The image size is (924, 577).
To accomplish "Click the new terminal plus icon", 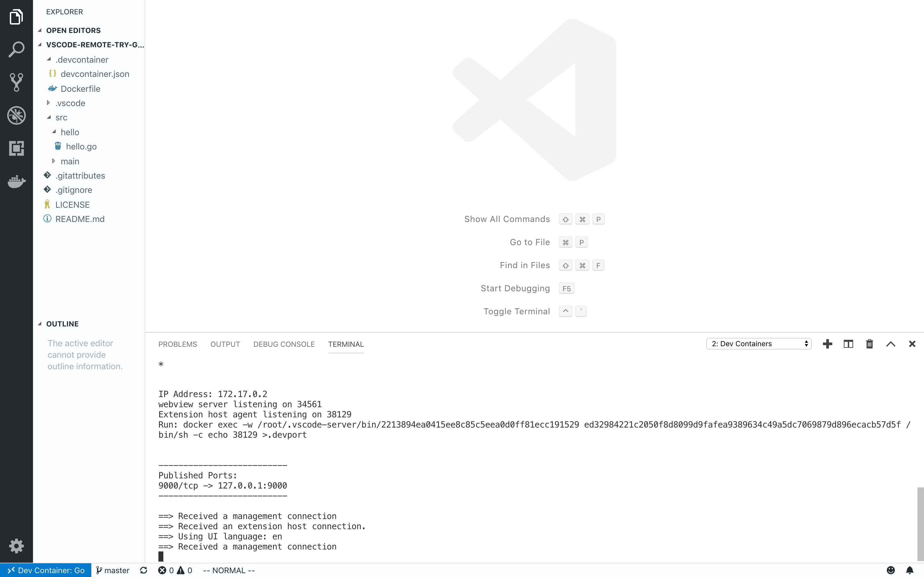I will click(827, 344).
